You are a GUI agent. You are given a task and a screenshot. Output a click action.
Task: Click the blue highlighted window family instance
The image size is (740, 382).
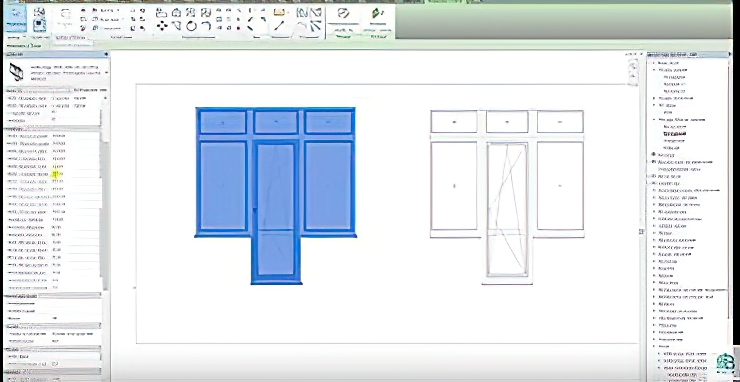276,195
